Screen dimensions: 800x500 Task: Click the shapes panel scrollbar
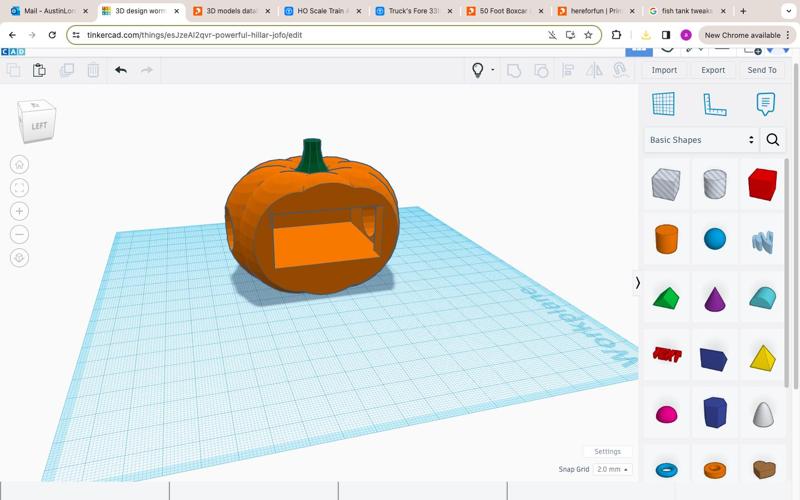tap(787, 273)
